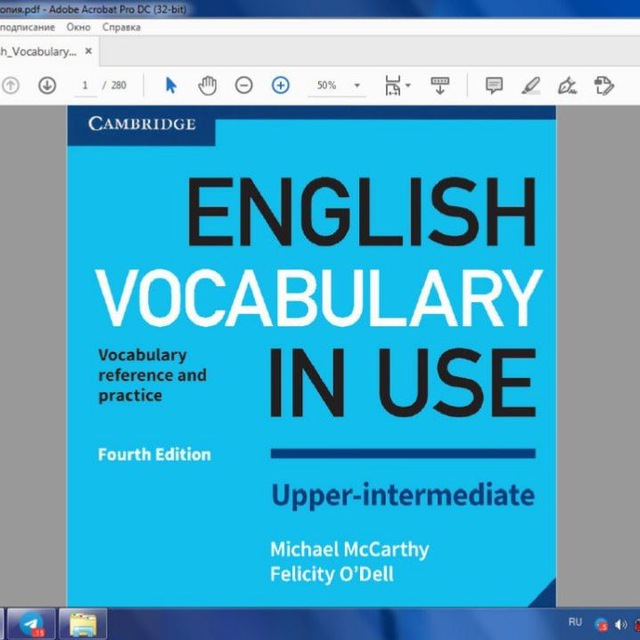This screenshot has height=640, width=640.
Task: Click the Cambridge logo on cover
Action: (x=142, y=124)
